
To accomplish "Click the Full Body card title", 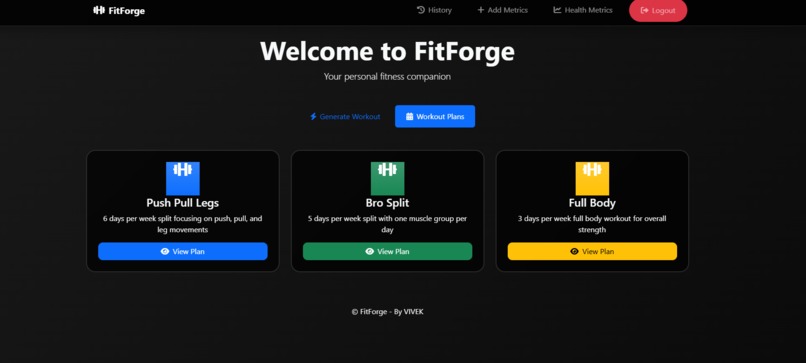I will 592,203.
